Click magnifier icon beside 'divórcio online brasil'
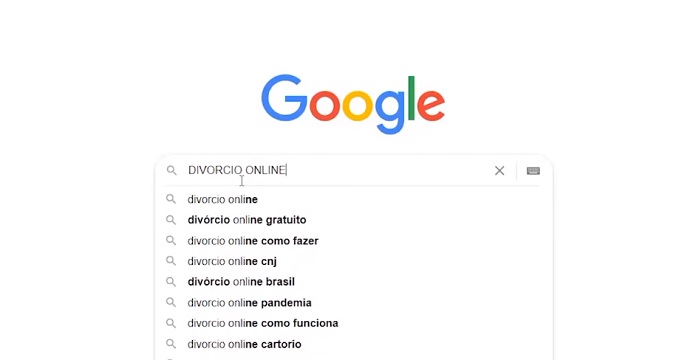This screenshot has width=699, height=360. pyautogui.click(x=171, y=282)
